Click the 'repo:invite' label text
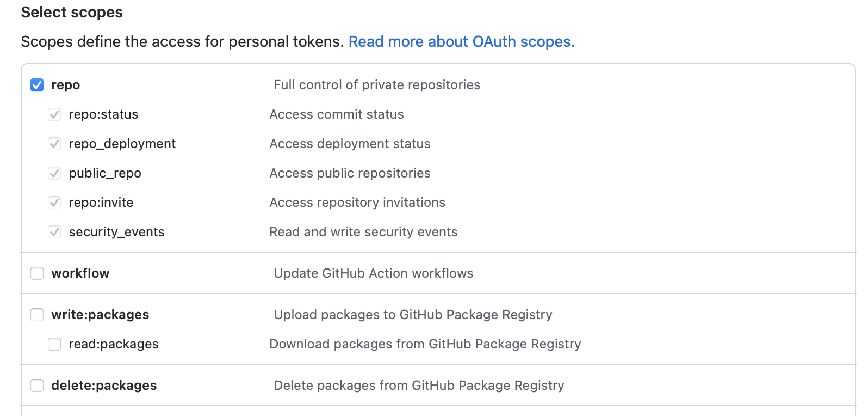This screenshot has width=868, height=416. [x=101, y=203]
